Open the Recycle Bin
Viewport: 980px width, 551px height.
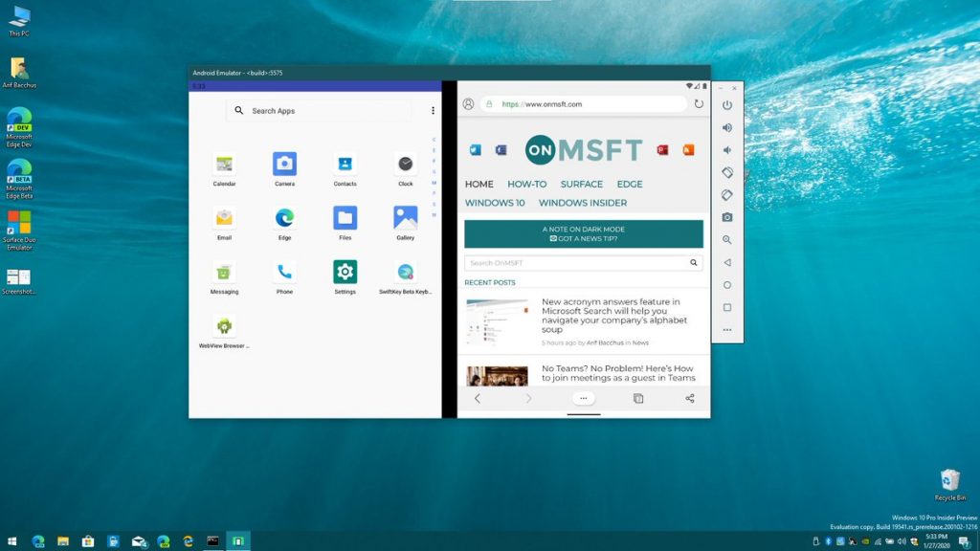pyautogui.click(x=950, y=485)
